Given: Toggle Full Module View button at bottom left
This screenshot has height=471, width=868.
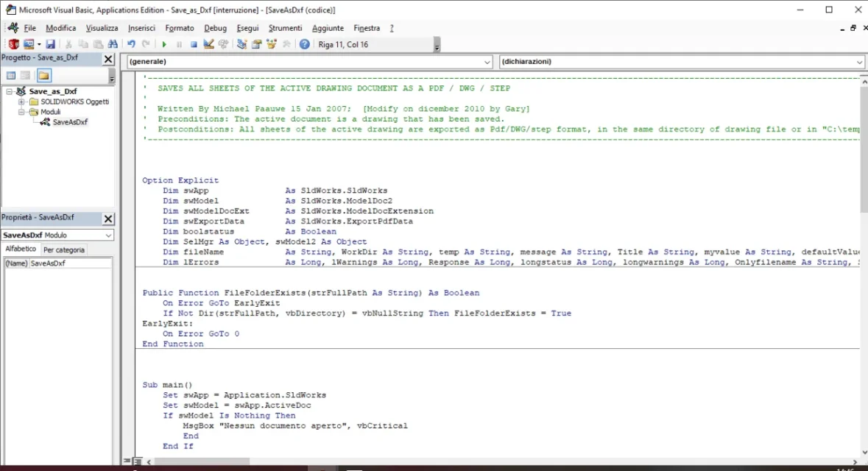Looking at the screenshot, I should 137,461.
